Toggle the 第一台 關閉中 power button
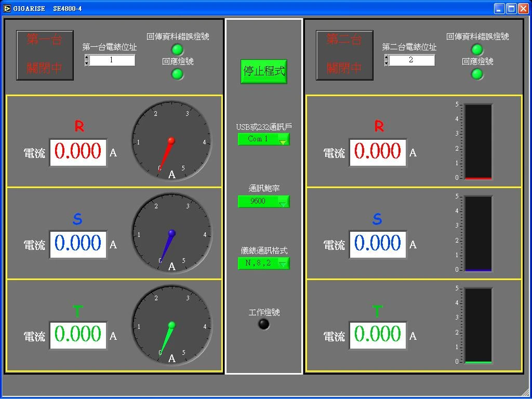Viewport: 532px width, 399px height. [x=45, y=55]
